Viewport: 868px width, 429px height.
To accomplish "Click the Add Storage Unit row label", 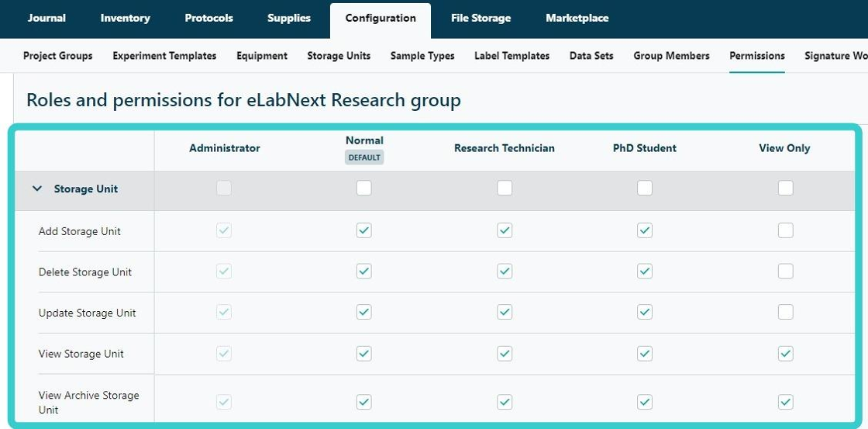I will tap(80, 231).
